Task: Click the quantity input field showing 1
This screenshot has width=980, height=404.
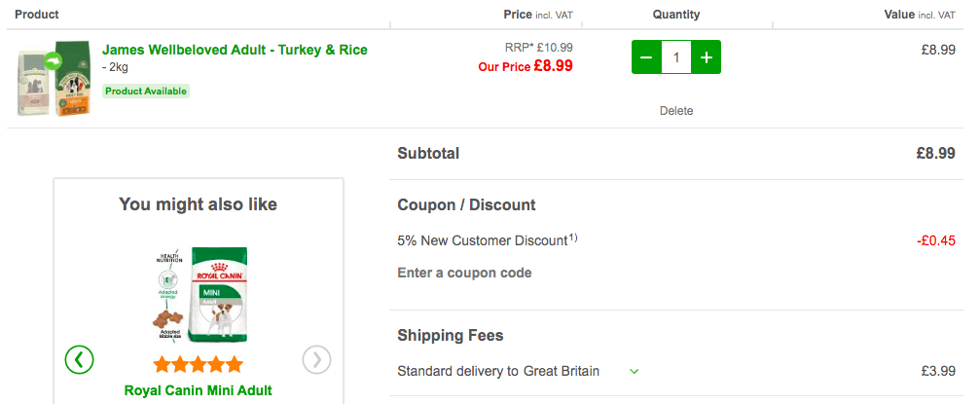Action: (x=676, y=57)
